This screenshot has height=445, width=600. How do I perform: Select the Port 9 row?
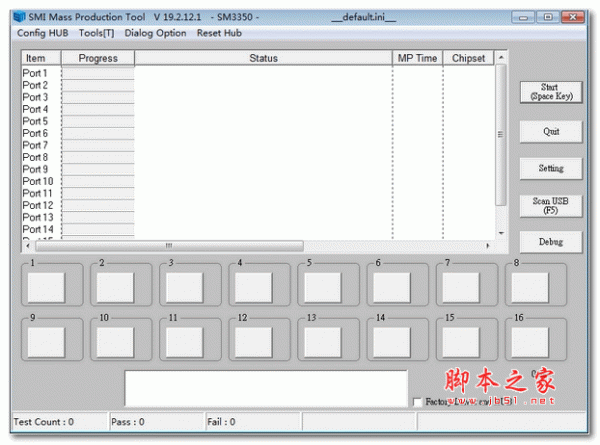[258, 169]
